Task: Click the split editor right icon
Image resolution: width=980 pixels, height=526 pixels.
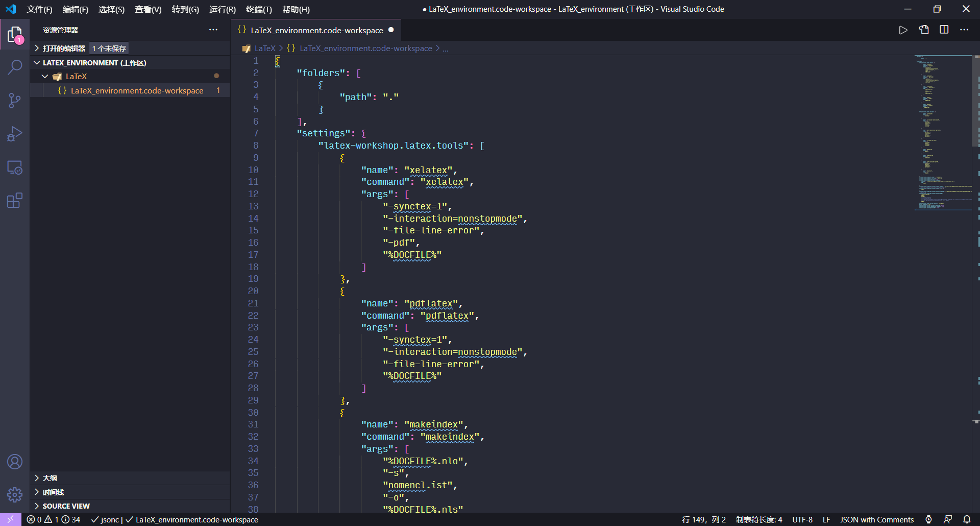Action: coord(944,30)
